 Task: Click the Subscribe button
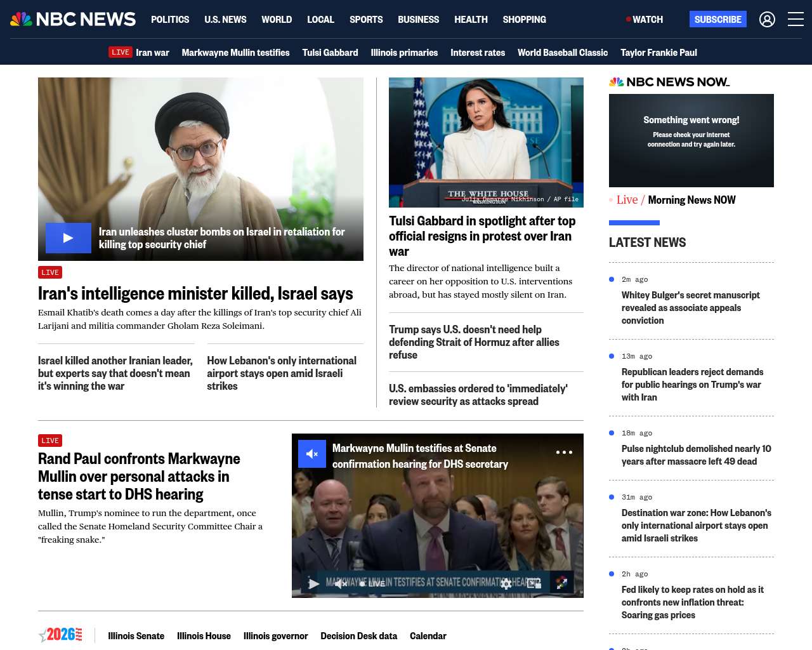(x=718, y=20)
